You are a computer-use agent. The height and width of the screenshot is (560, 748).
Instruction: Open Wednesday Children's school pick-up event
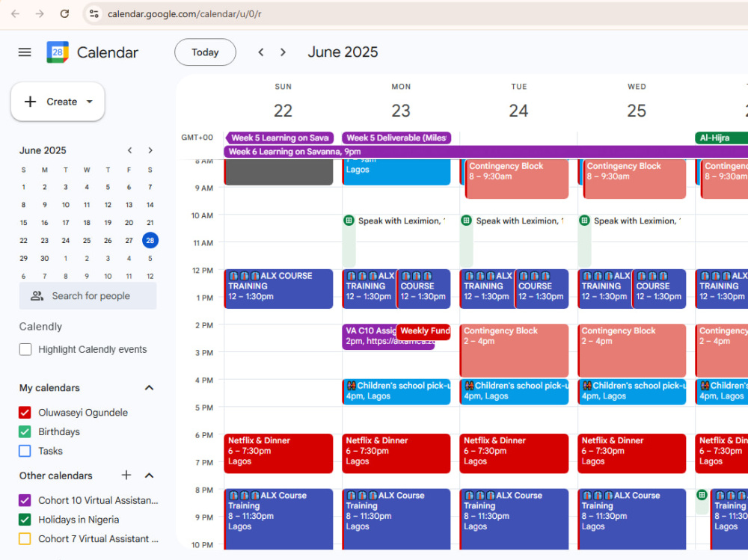click(631, 392)
